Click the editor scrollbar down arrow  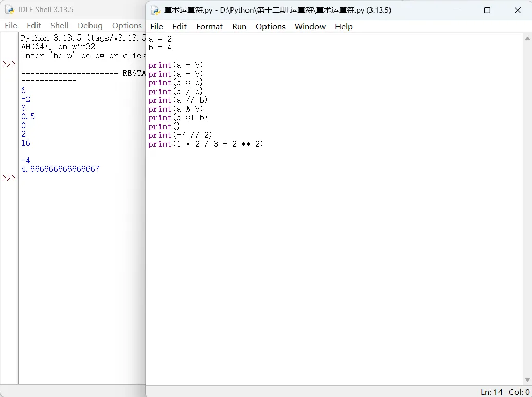(527, 379)
